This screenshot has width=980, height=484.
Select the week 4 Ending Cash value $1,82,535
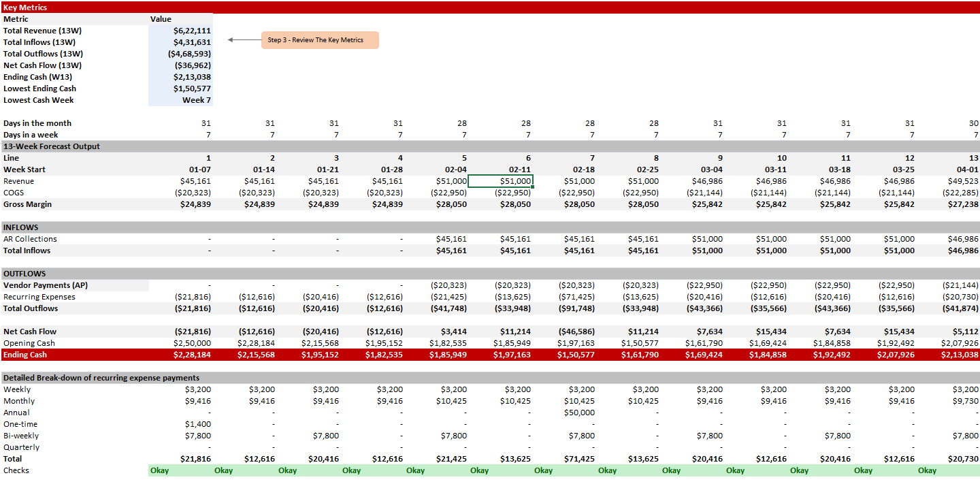(x=384, y=355)
